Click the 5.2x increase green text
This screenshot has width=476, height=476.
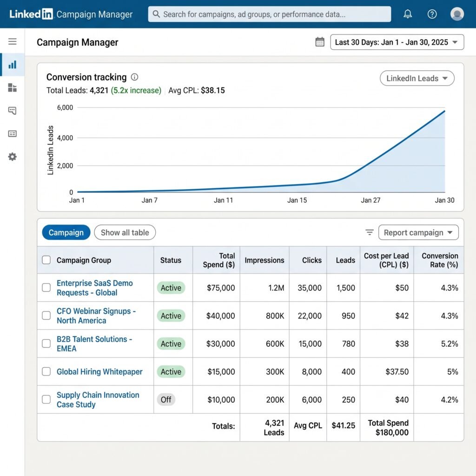click(136, 91)
